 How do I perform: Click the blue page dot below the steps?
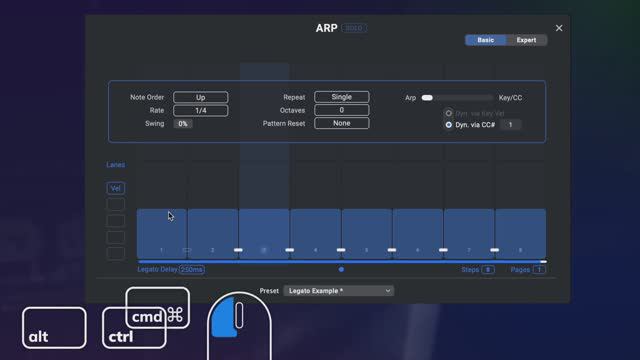(x=341, y=269)
